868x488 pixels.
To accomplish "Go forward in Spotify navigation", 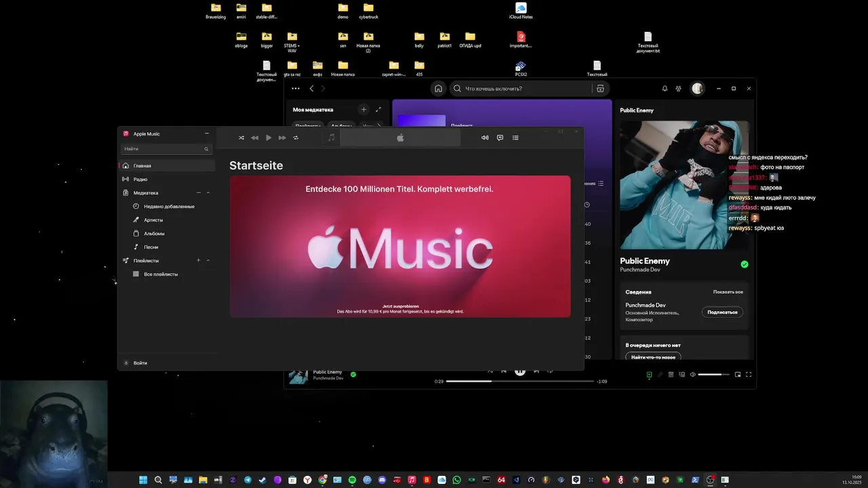I will [x=323, y=88].
